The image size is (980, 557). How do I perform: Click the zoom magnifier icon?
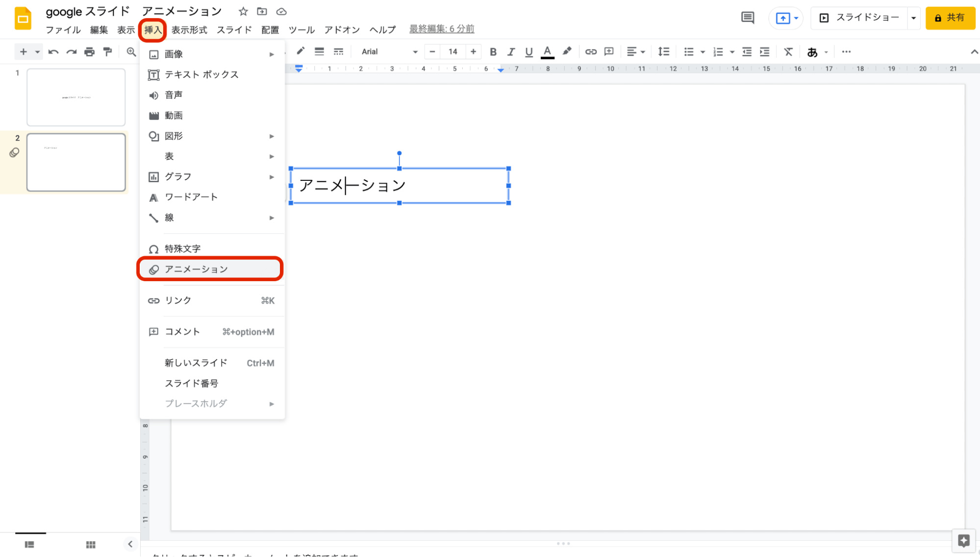[131, 51]
